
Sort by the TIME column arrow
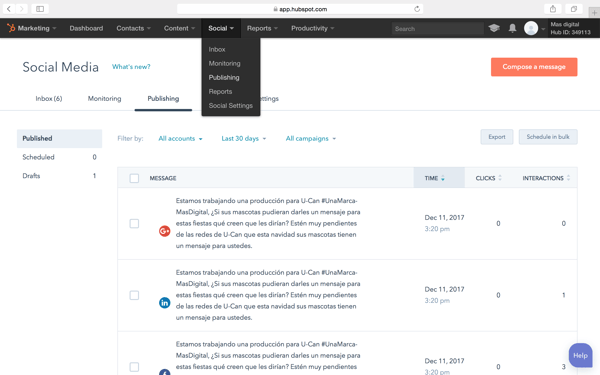coord(443,178)
